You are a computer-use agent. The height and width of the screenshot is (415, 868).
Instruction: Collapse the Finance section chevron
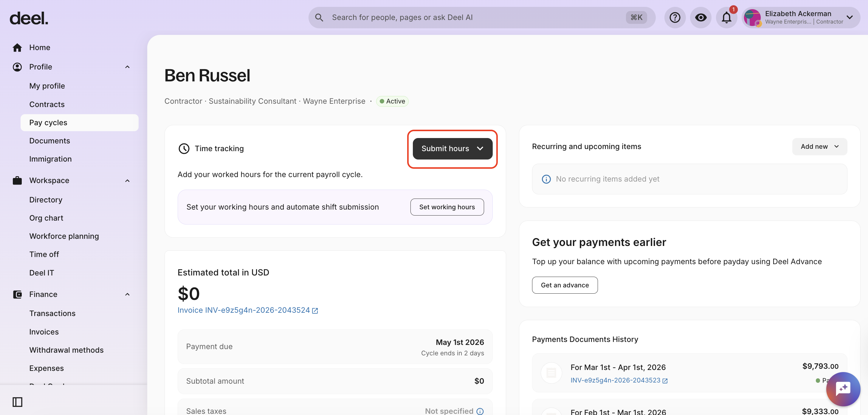click(127, 295)
